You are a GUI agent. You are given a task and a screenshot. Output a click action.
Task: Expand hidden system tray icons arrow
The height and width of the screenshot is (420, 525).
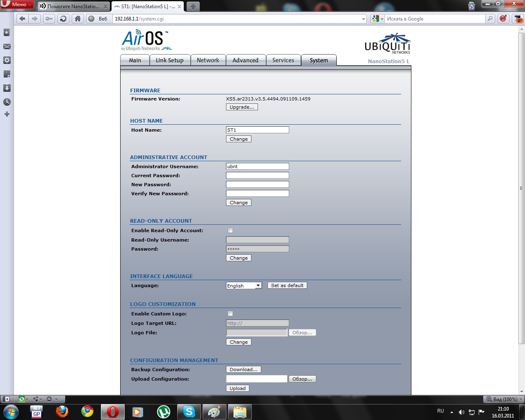452,412
